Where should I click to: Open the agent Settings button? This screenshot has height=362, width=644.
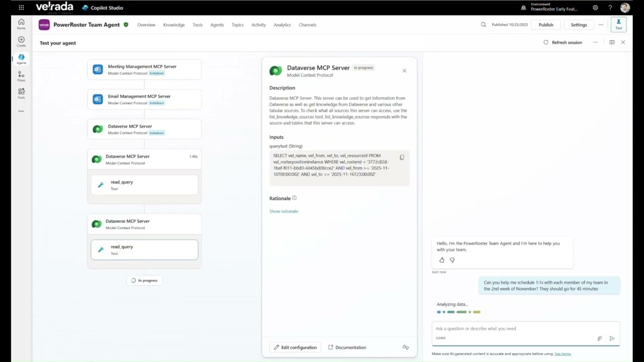click(579, 25)
